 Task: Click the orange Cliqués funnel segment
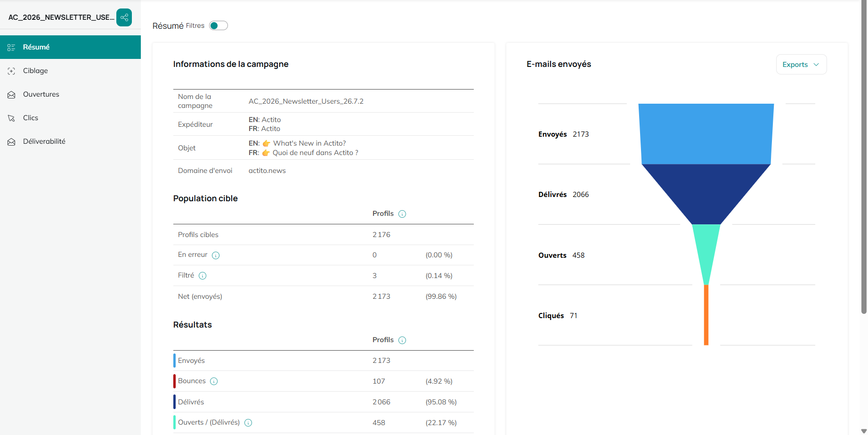click(706, 315)
